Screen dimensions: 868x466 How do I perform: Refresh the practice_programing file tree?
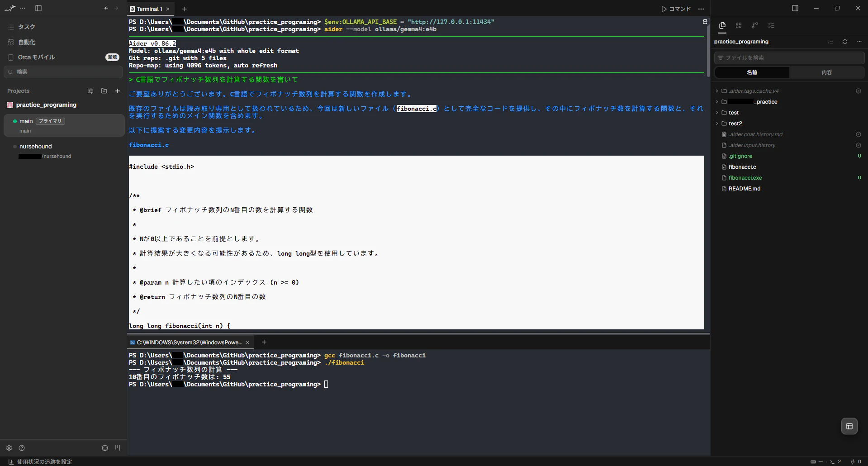845,42
